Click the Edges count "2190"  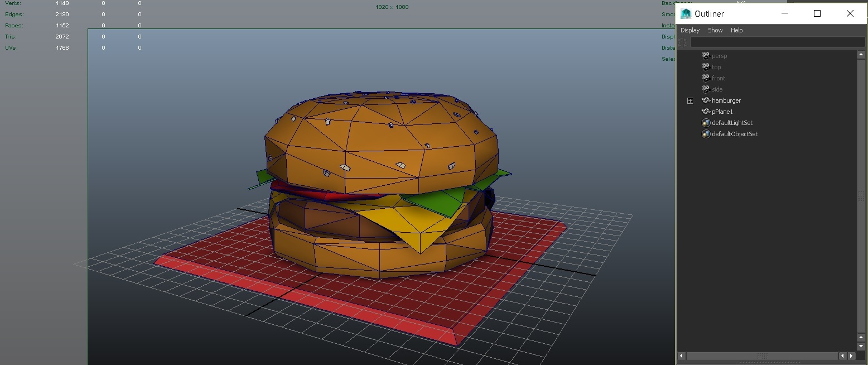(62, 14)
